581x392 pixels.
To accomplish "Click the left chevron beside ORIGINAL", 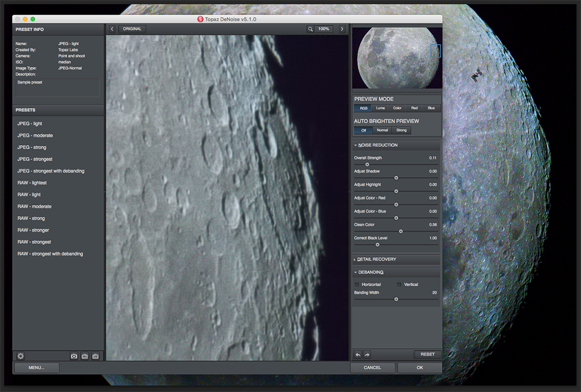I will pyautogui.click(x=112, y=29).
